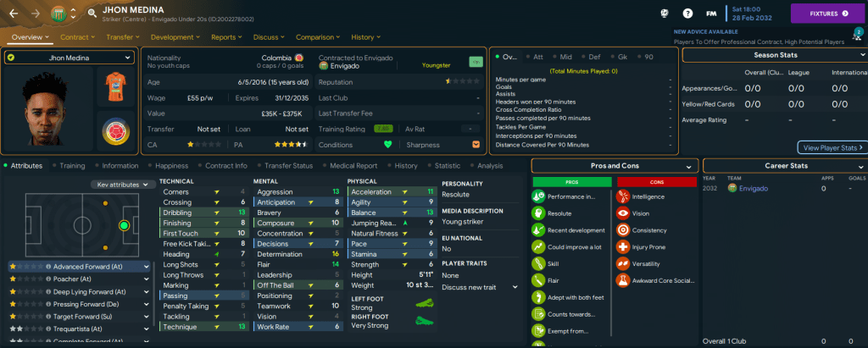Screen dimensions: 868x348
Task: Open the help question mark icon
Action: 687,14
